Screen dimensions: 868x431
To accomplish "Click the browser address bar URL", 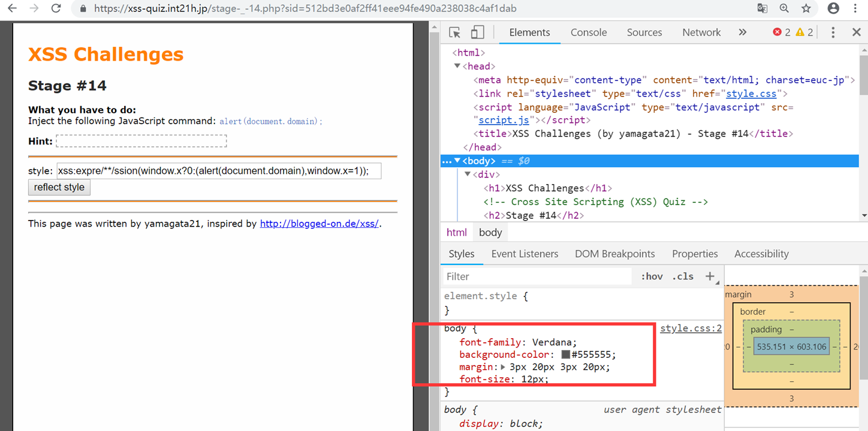I will 305,9.
